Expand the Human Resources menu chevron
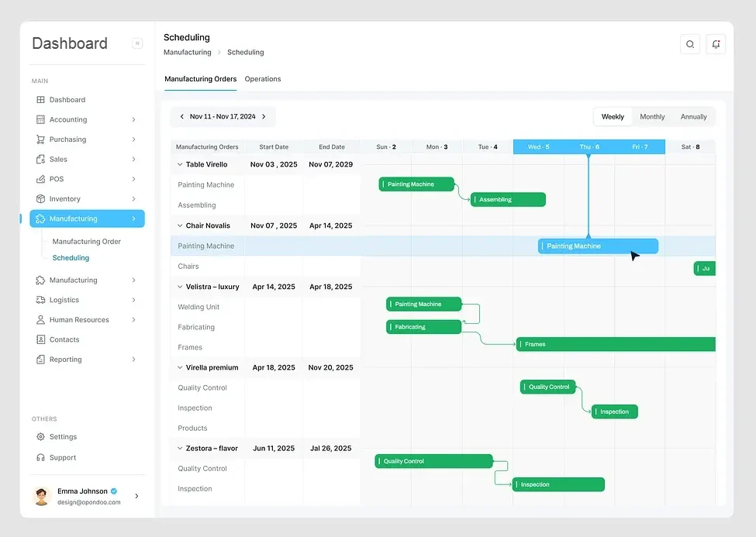756x537 pixels. tap(133, 320)
